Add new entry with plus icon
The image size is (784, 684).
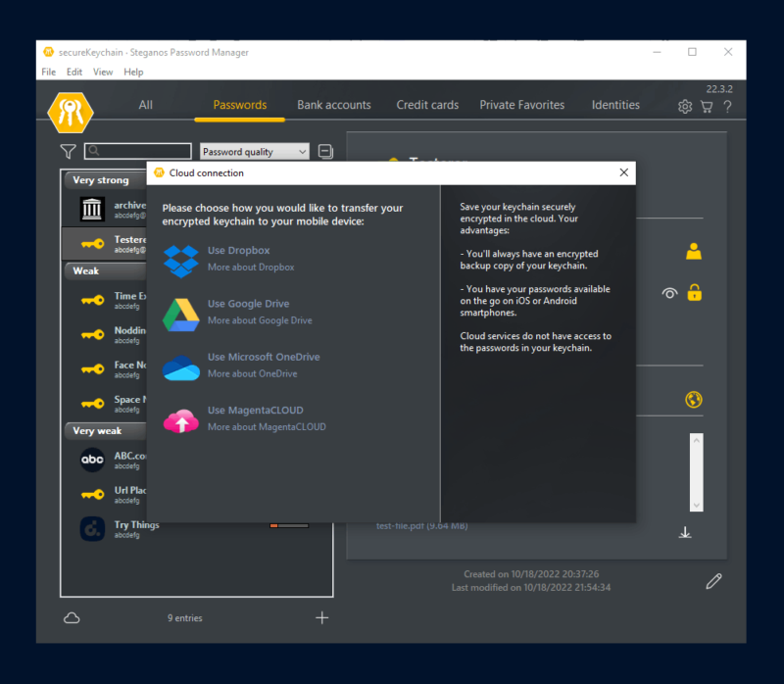pyautogui.click(x=322, y=618)
